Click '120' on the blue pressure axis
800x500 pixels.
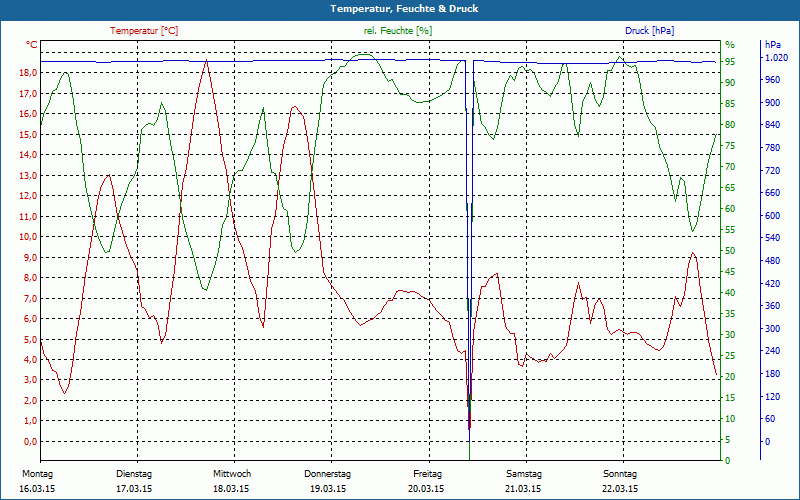(772, 396)
